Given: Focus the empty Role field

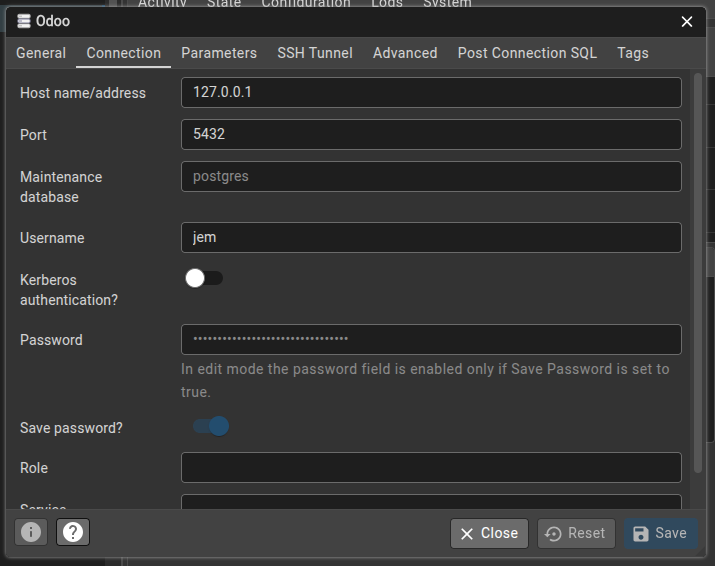Looking at the screenshot, I should tap(431, 467).
